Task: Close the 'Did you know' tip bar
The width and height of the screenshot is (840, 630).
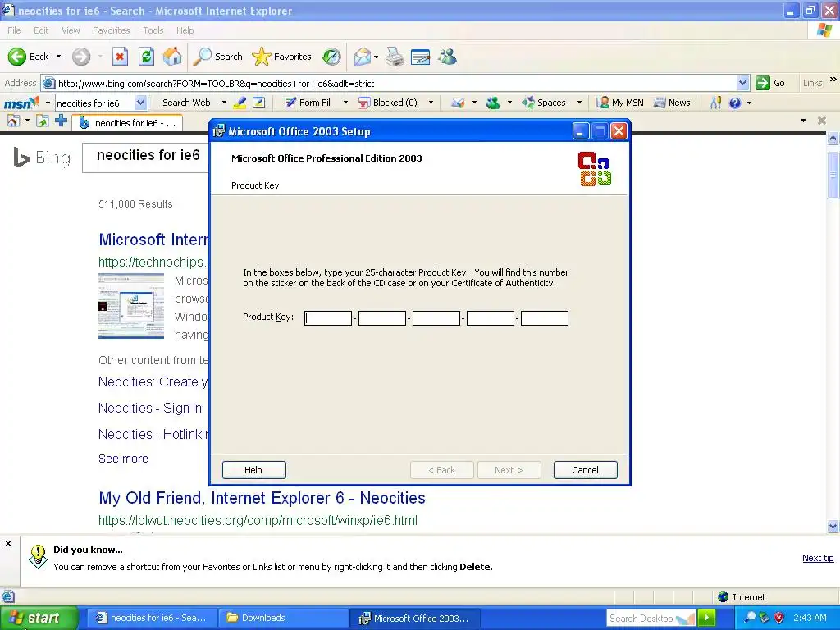Action: (8, 543)
